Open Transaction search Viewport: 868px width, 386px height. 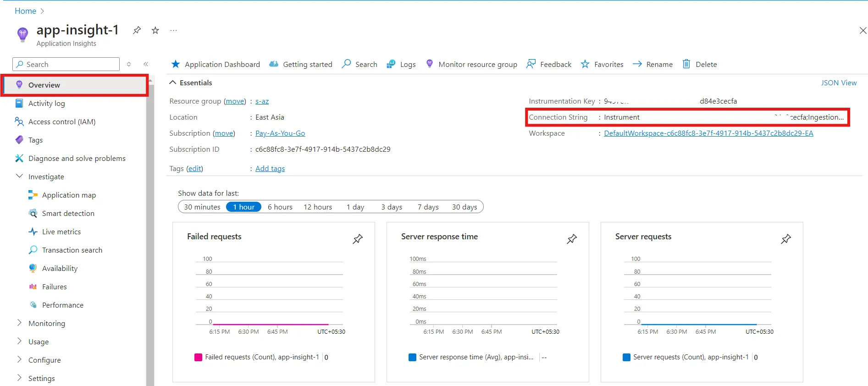click(x=72, y=250)
